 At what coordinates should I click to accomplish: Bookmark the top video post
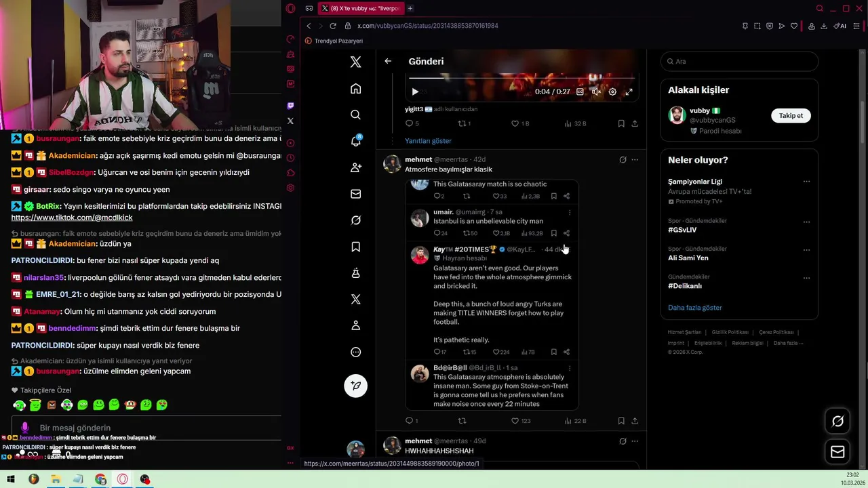tap(621, 123)
